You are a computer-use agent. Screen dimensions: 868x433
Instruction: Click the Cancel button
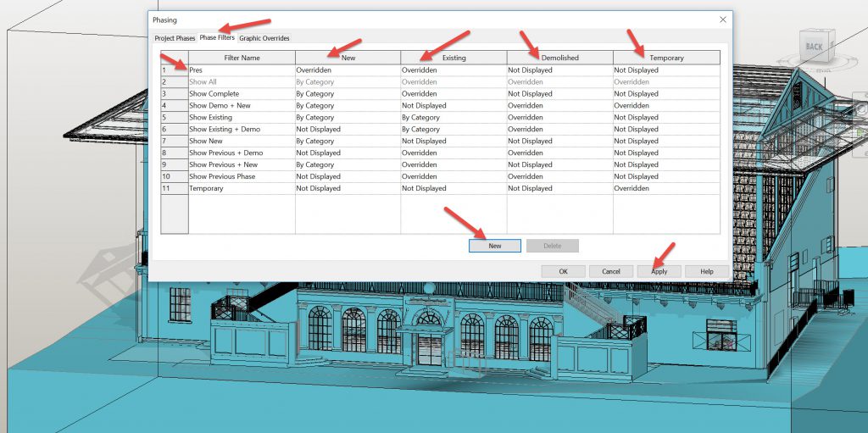pos(611,271)
